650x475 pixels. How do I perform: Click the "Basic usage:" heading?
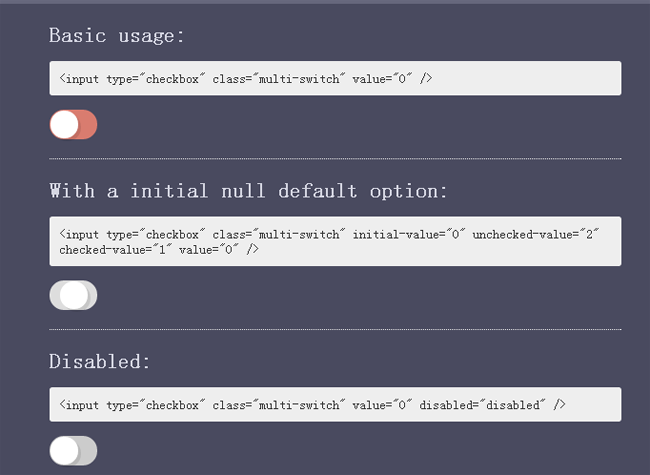click(117, 36)
